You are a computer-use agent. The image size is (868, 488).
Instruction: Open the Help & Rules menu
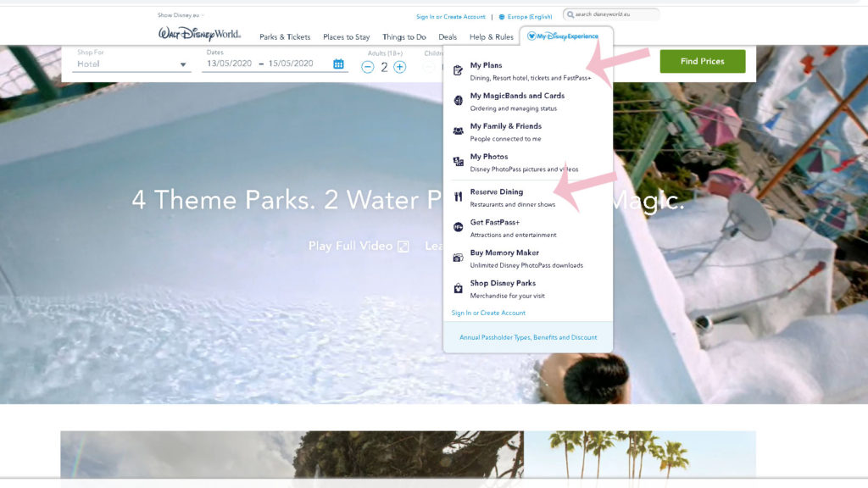492,37
